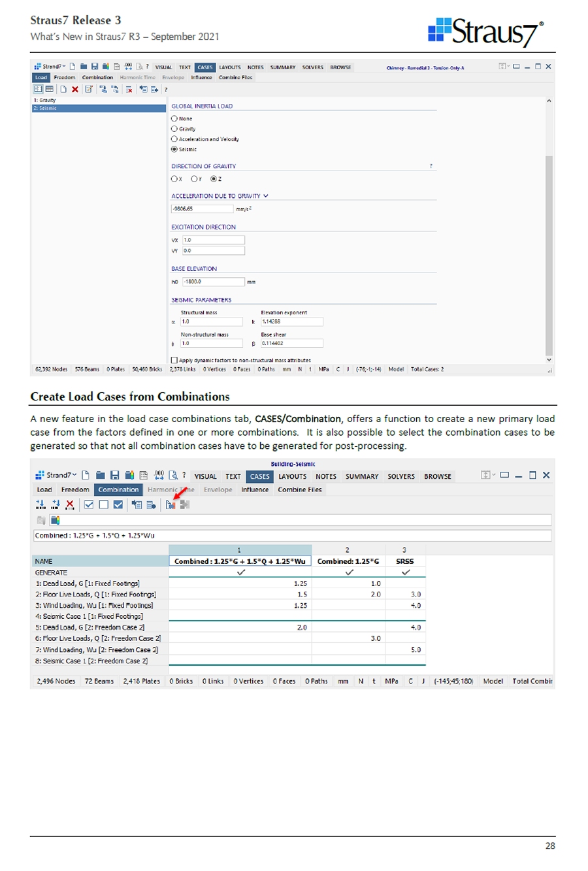Expand Acceleration Due to Gravity dropdown

(x=266, y=196)
